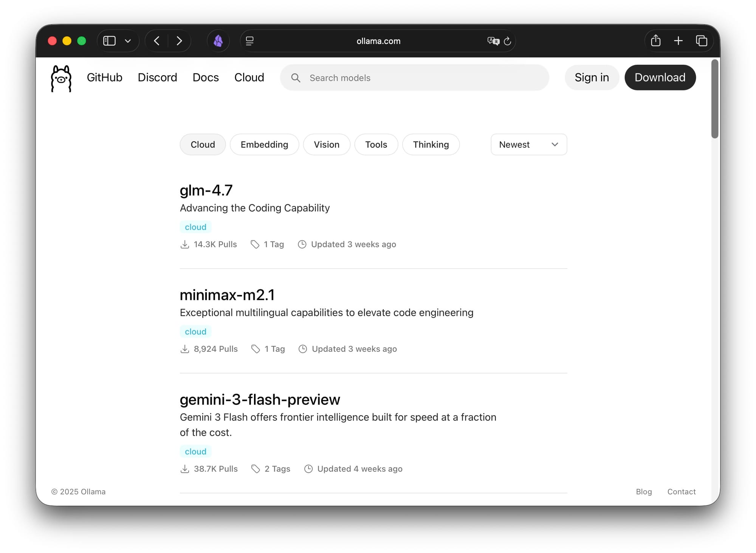Expand the sidebar options chevron
This screenshot has height=553, width=756.
(x=128, y=41)
